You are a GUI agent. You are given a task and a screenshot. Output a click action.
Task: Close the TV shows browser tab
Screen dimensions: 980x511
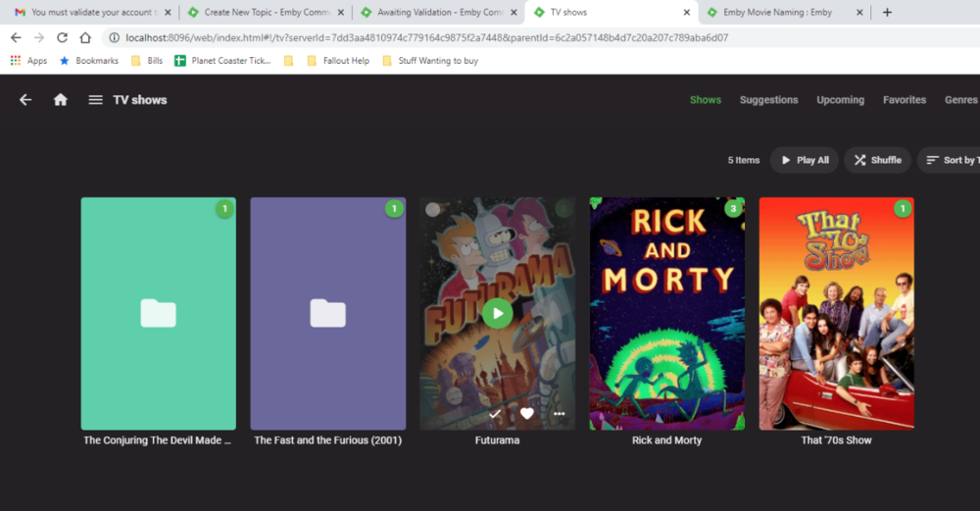(x=686, y=13)
